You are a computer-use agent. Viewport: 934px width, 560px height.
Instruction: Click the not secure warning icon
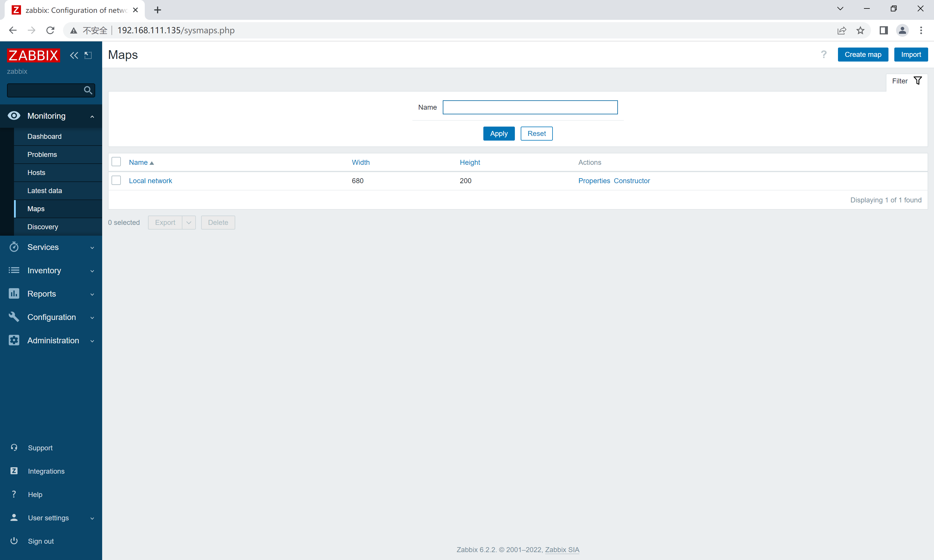point(74,31)
